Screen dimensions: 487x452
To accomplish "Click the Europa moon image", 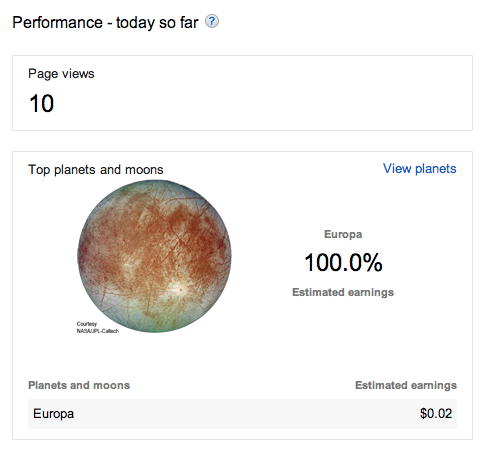I will 154,256.
